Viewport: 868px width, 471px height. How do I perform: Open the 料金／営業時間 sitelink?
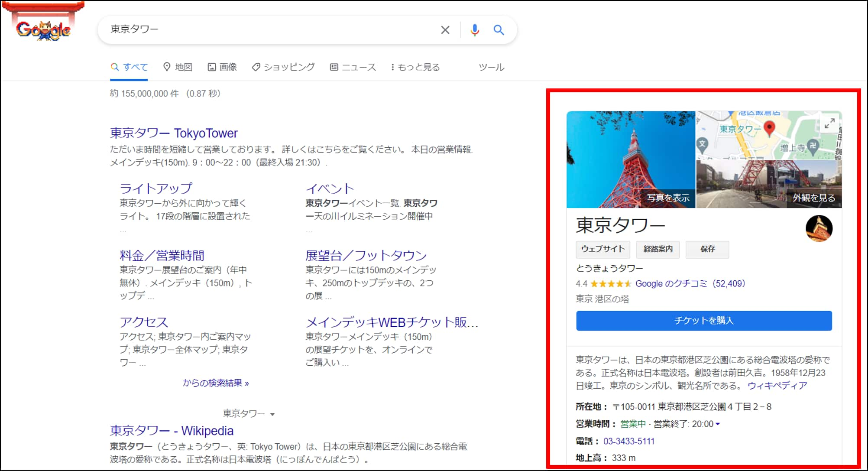point(162,255)
